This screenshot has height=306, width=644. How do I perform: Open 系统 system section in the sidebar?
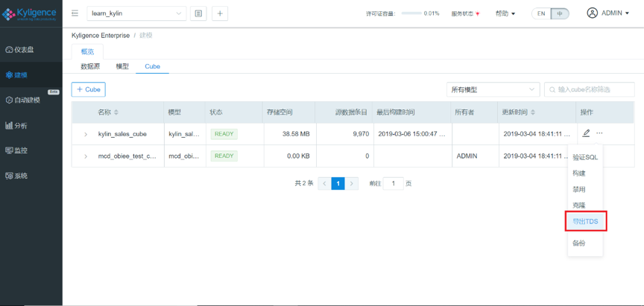(x=17, y=176)
